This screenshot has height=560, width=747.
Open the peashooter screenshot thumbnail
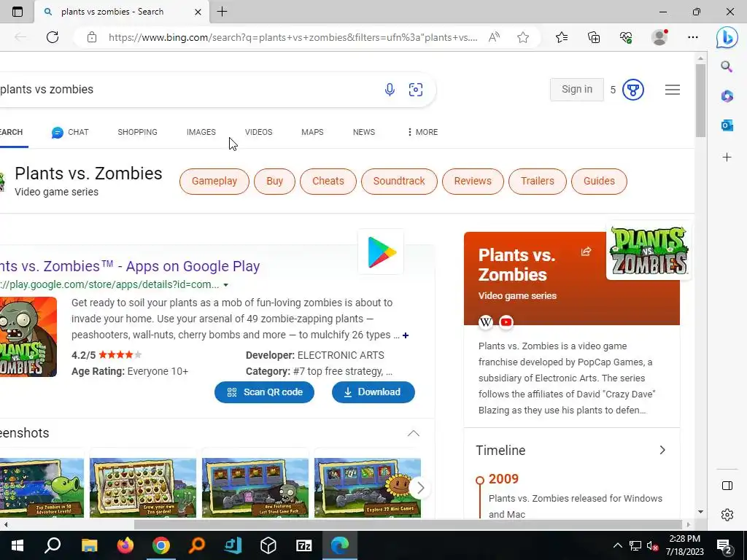coord(42,488)
